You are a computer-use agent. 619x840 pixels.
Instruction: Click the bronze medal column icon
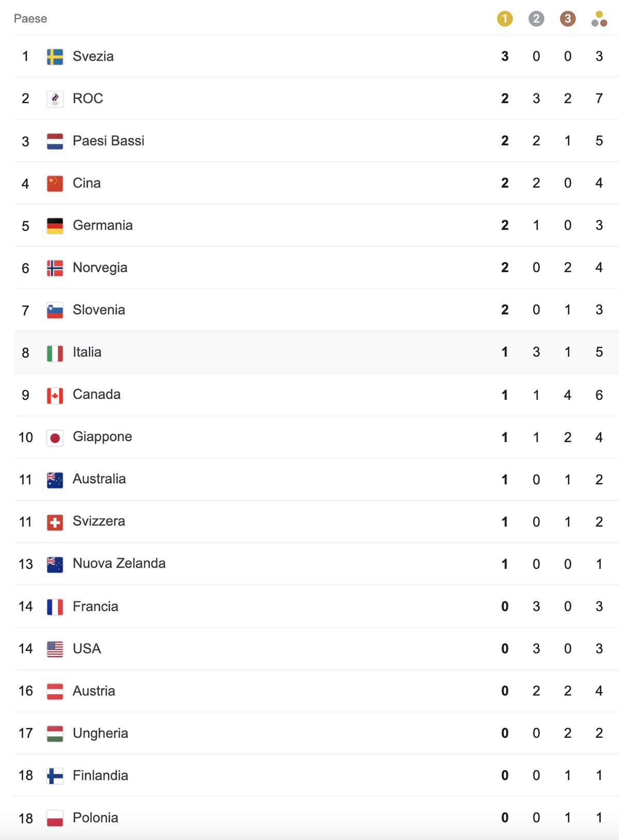567,19
